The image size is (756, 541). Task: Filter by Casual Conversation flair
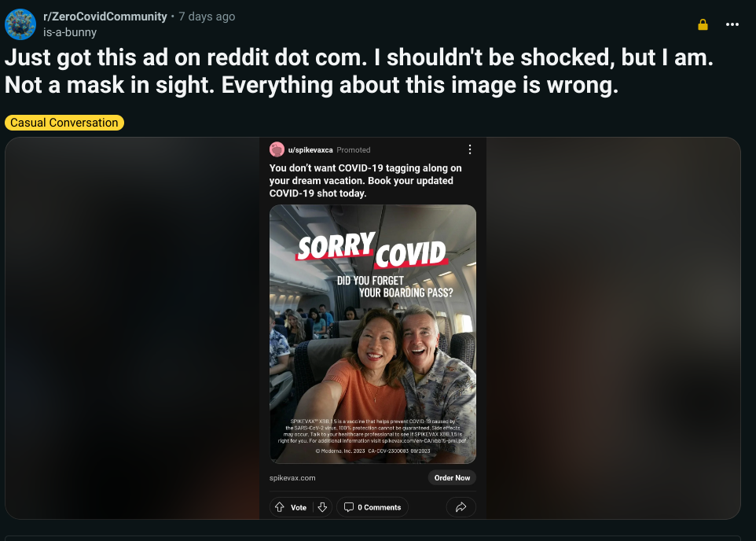click(64, 123)
